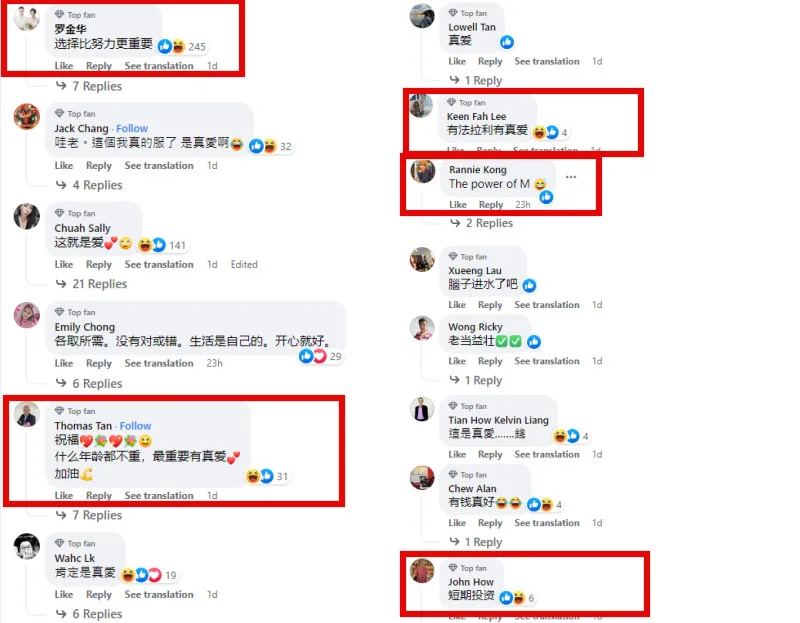800x623 pixels.
Task: See translation of Tian How Kelvin Liang's comment
Action: point(546,454)
